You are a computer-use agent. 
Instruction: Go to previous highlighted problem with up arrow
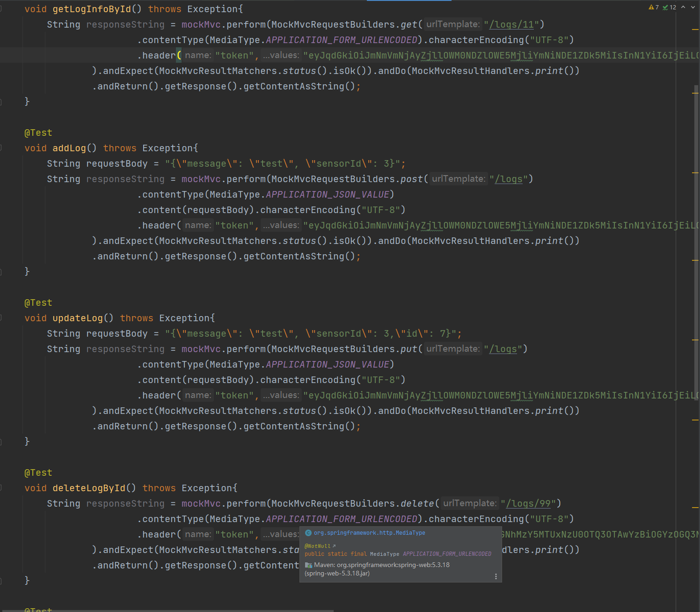[x=683, y=7]
